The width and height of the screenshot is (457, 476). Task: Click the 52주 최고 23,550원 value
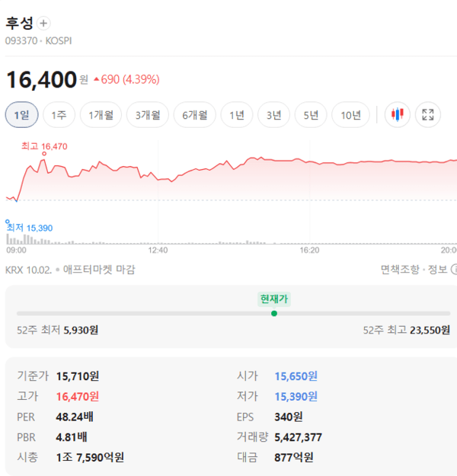[x=430, y=330]
